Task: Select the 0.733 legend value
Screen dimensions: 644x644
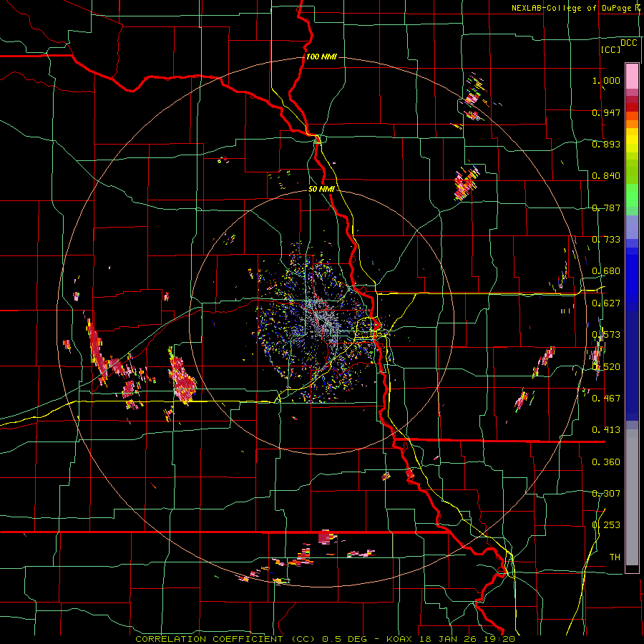Action: [x=606, y=240]
